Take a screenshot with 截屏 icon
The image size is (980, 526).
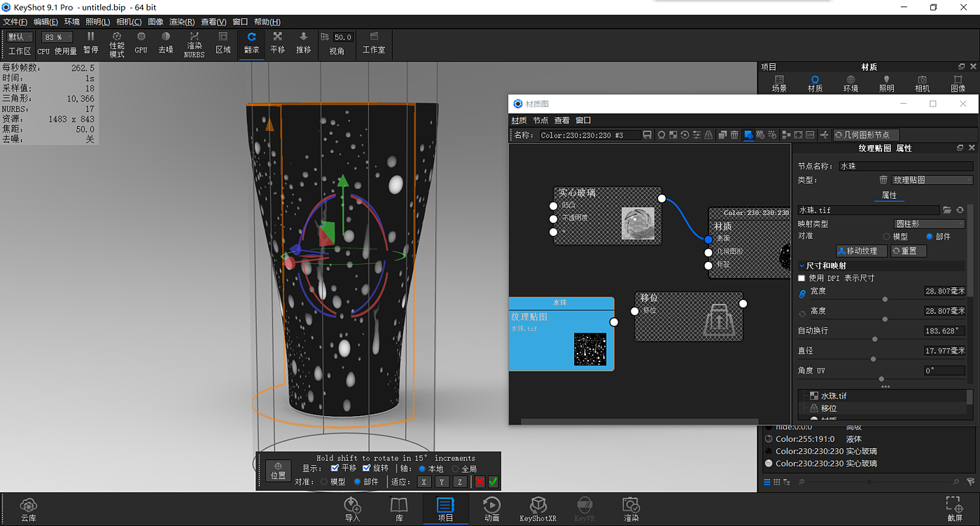coord(953,508)
